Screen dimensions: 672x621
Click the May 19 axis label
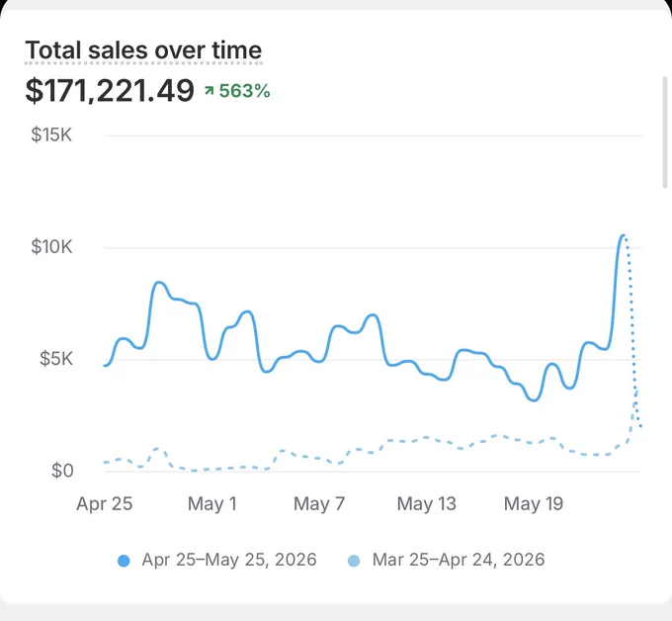(534, 503)
